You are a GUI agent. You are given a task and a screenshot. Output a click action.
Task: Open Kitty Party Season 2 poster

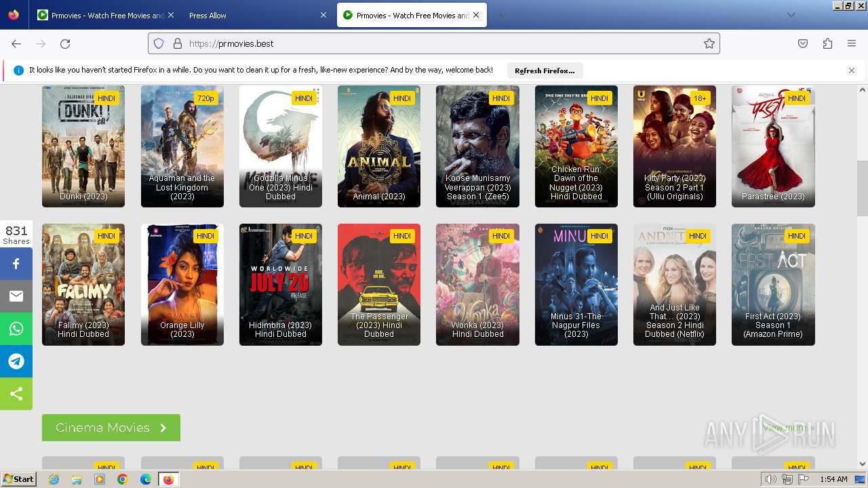click(675, 146)
